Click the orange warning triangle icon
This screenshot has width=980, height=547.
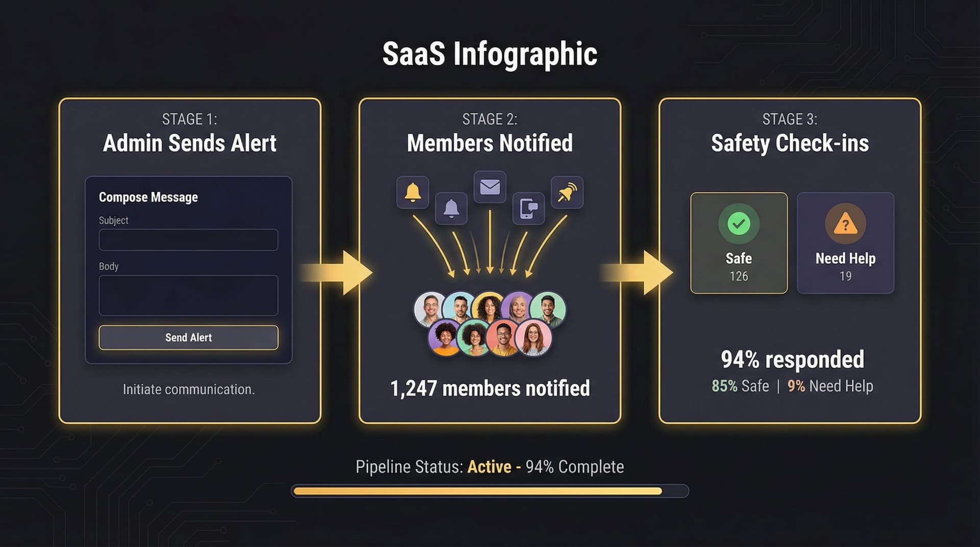coord(845,223)
